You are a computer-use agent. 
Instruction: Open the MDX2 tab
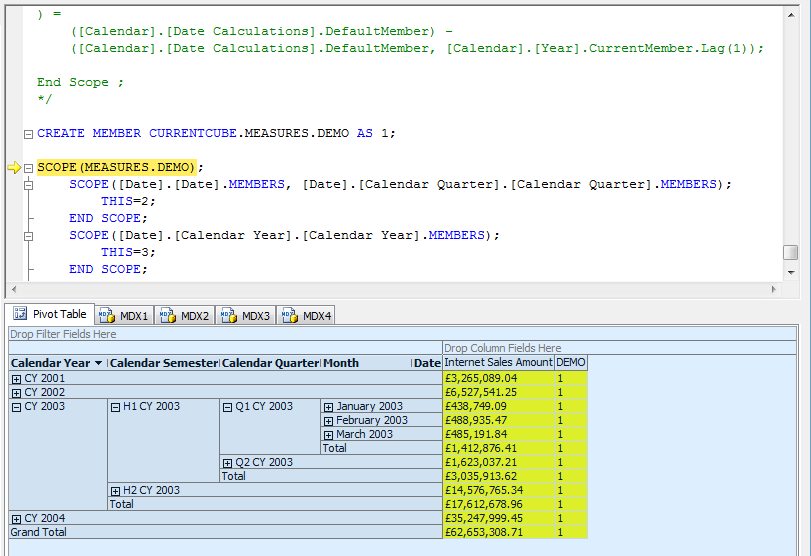[x=185, y=315]
